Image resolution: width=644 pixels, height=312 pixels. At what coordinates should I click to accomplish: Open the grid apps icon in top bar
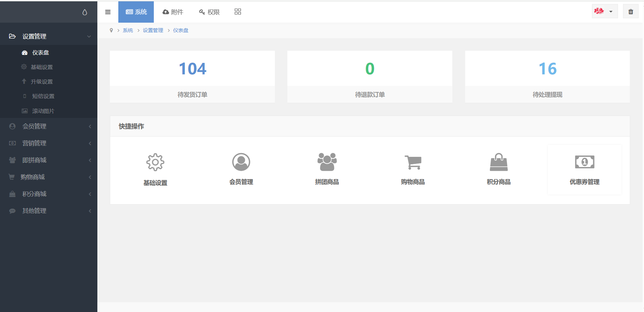238,12
